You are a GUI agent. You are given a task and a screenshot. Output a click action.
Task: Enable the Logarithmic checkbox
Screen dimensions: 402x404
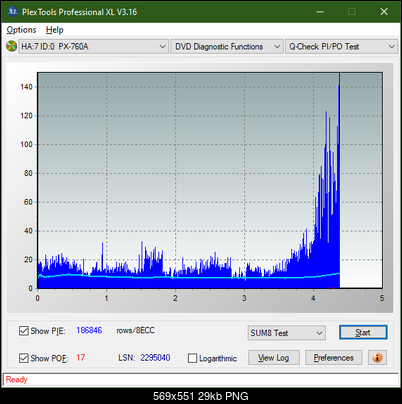(x=192, y=358)
